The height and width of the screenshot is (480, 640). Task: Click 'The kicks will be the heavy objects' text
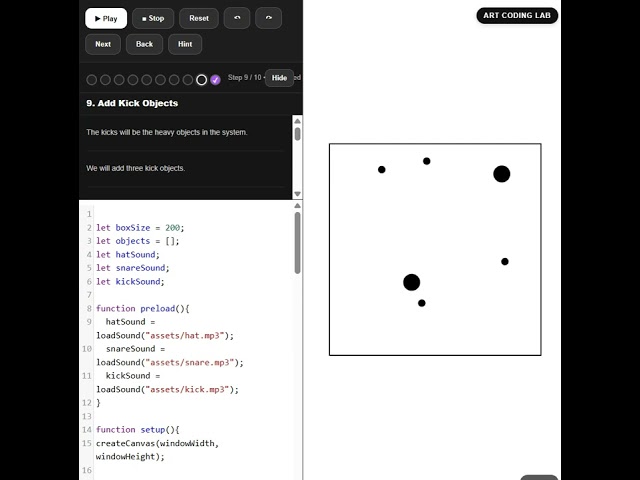(167, 132)
